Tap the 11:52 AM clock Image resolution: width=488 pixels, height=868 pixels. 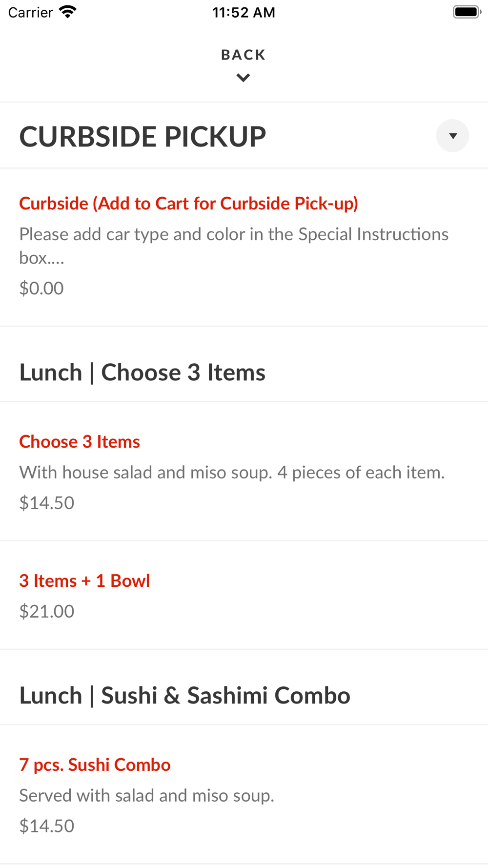point(244,12)
